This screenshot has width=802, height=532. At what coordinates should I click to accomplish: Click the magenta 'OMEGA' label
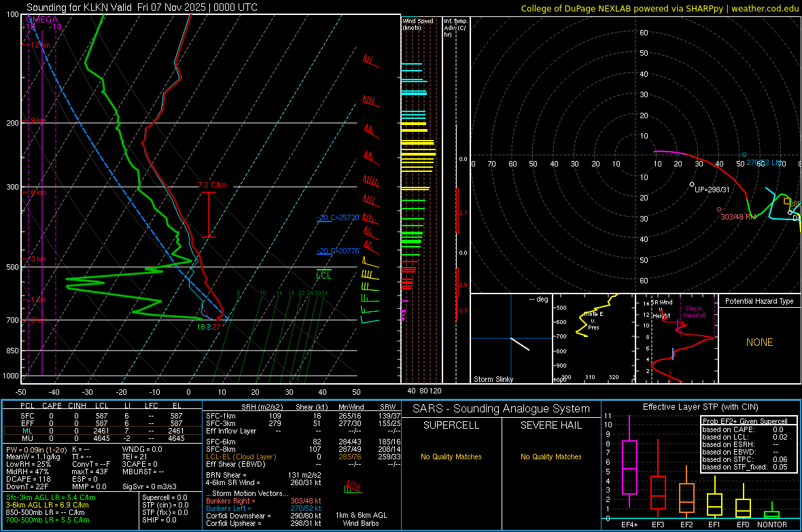click(41, 20)
